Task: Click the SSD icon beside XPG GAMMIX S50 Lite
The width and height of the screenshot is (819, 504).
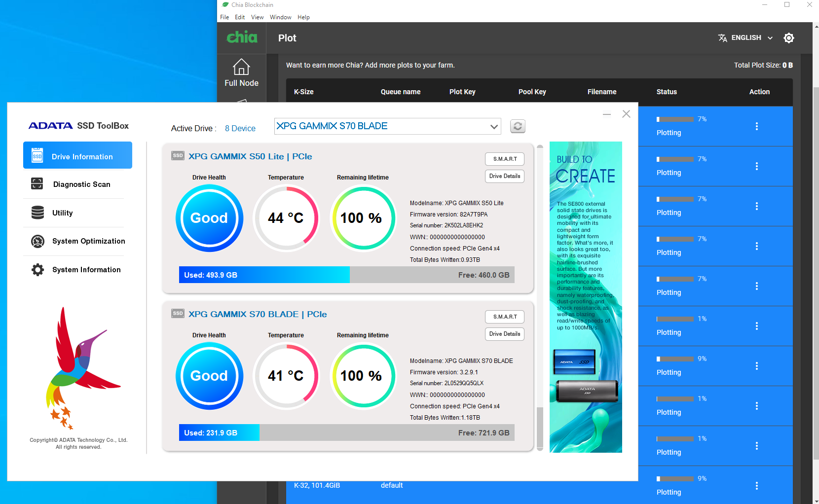Action: (x=178, y=156)
